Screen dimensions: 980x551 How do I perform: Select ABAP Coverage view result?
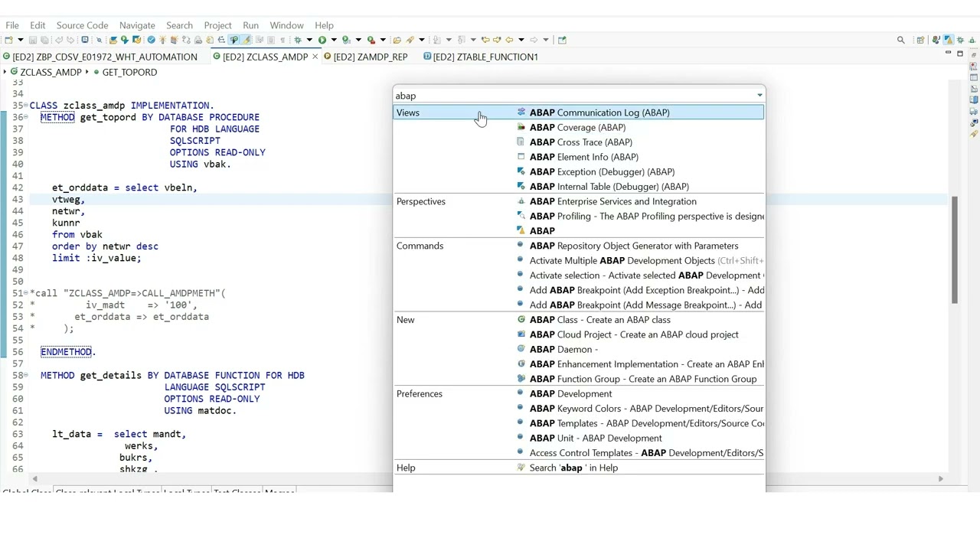coord(577,127)
